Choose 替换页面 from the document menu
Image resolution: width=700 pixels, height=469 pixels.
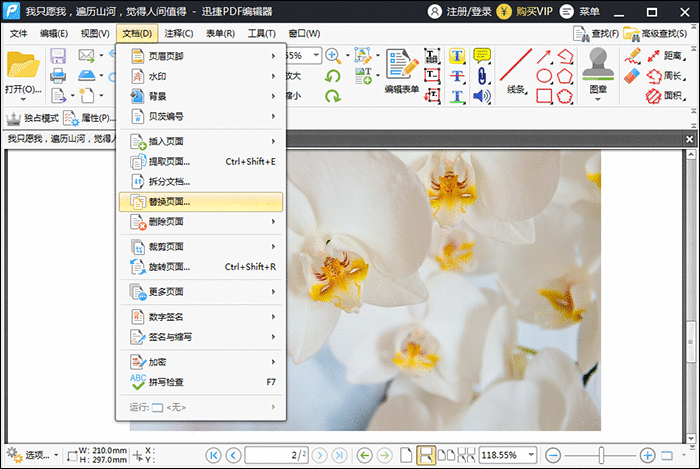(201, 202)
